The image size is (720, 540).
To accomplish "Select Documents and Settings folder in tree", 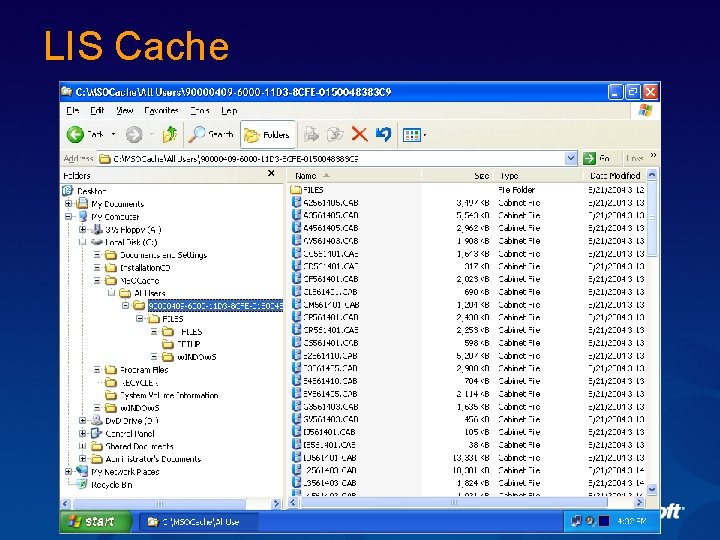I will pyautogui.click(x=163, y=255).
